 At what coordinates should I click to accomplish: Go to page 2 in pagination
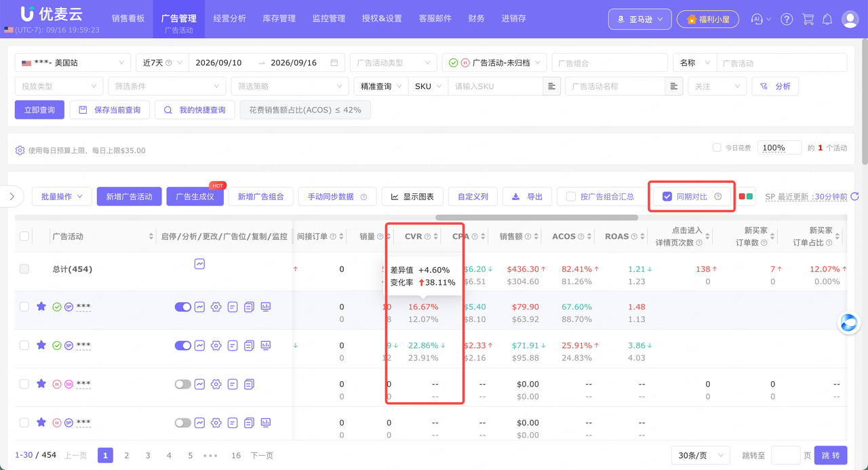[126, 455]
